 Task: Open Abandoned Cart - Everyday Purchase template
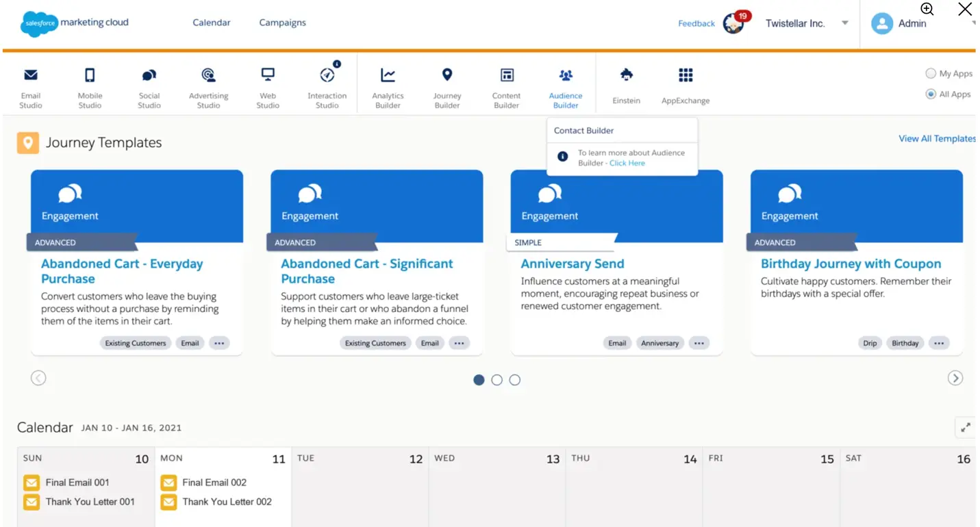click(x=122, y=271)
